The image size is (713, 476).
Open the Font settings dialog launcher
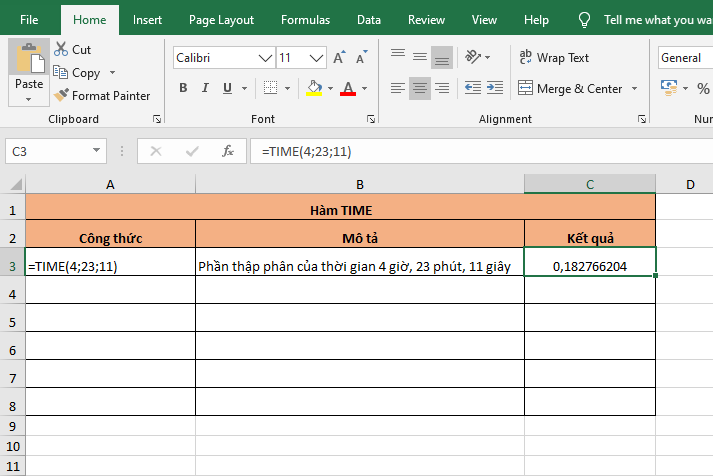tap(371, 119)
